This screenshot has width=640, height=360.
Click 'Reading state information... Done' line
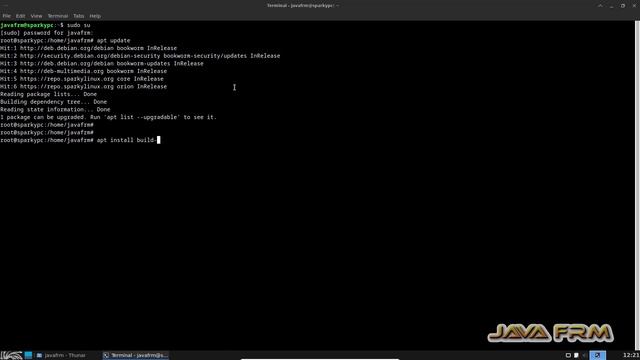[55, 109]
